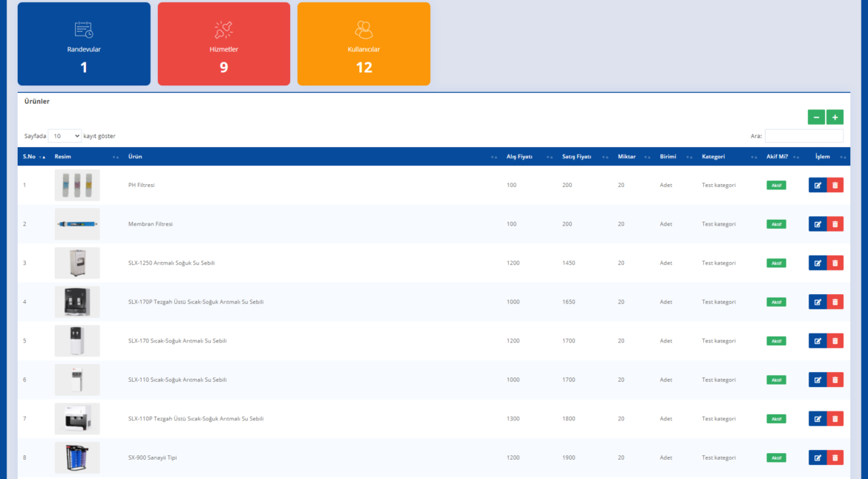Open the Hizmetler services card
This screenshot has height=479, width=868.
click(x=223, y=44)
